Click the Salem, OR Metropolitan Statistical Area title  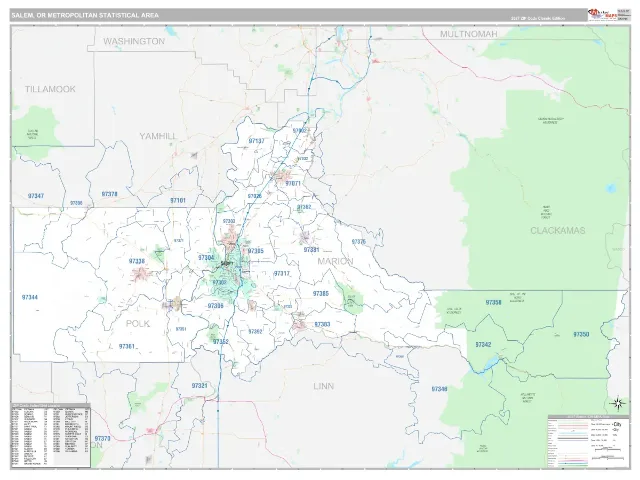tap(85, 15)
